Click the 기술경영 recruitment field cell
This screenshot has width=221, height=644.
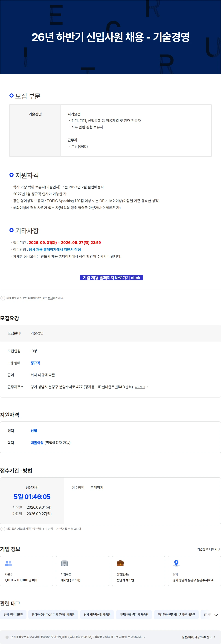[x=35, y=131]
